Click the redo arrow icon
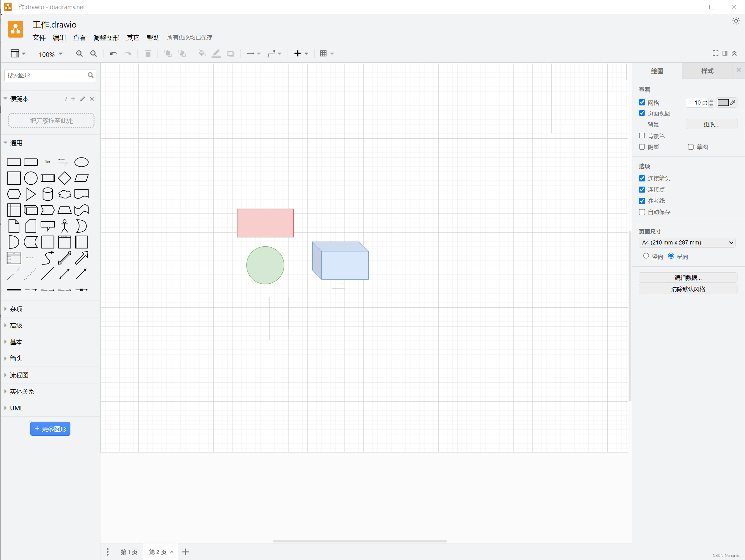 point(128,54)
